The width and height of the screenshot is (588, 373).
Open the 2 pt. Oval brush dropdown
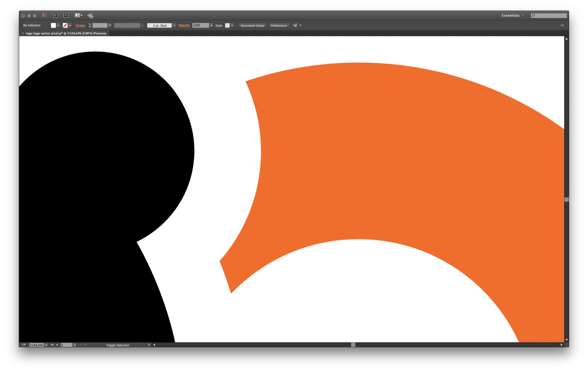click(x=174, y=25)
